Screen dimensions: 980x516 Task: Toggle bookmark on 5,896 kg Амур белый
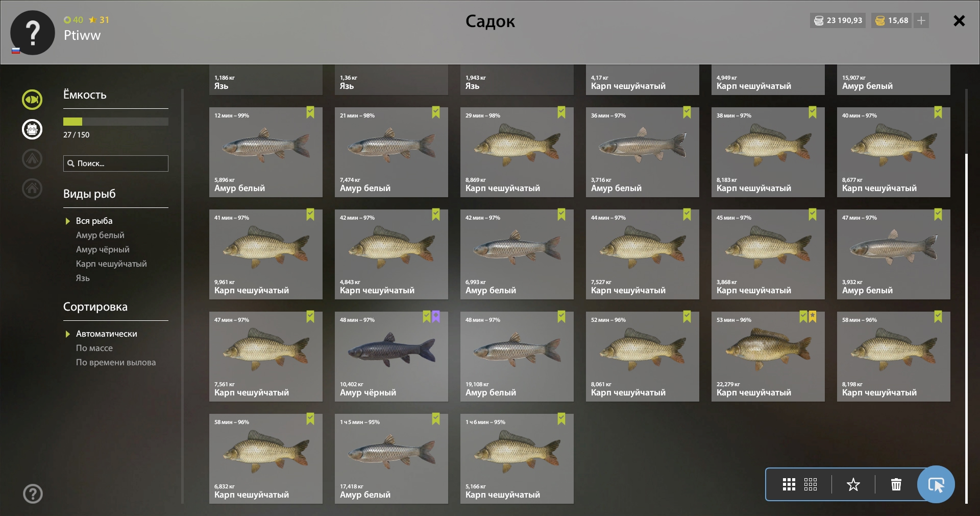[x=310, y=112]
